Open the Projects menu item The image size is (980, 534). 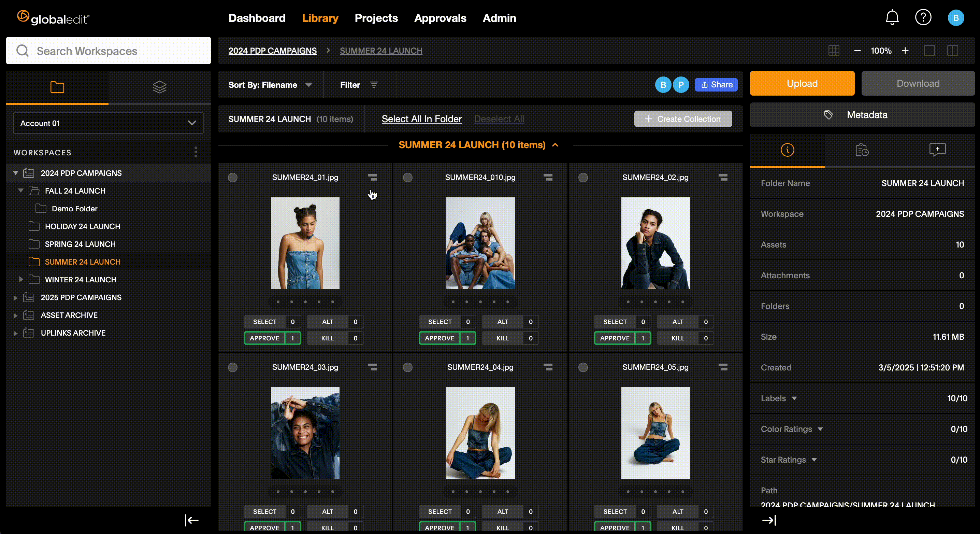tap(376, 18)
